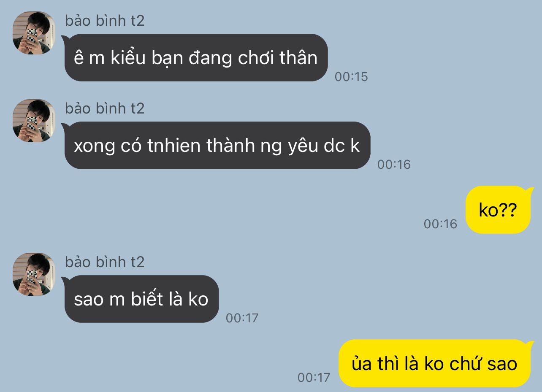The width and height of the screenshot is (542, 392).
Task: Open avatar beside "sao m biết là ko"
Action: point(34,274)
